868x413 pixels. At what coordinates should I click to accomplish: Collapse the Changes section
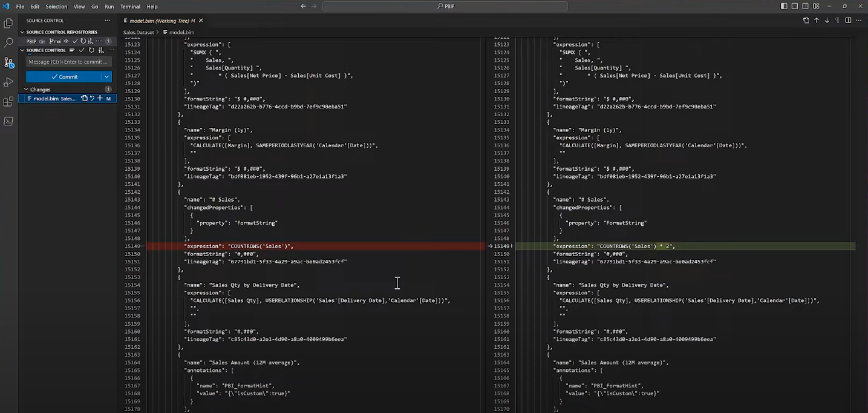click(26, 90)
